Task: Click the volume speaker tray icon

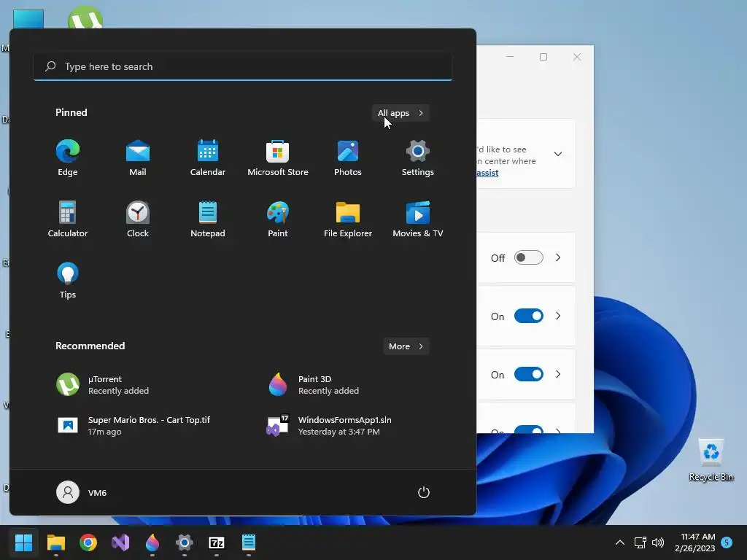Action: (x=658, y=542)
